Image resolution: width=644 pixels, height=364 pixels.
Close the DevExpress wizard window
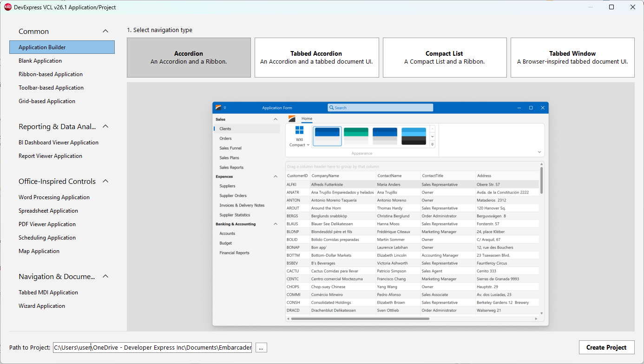(633, 7)
